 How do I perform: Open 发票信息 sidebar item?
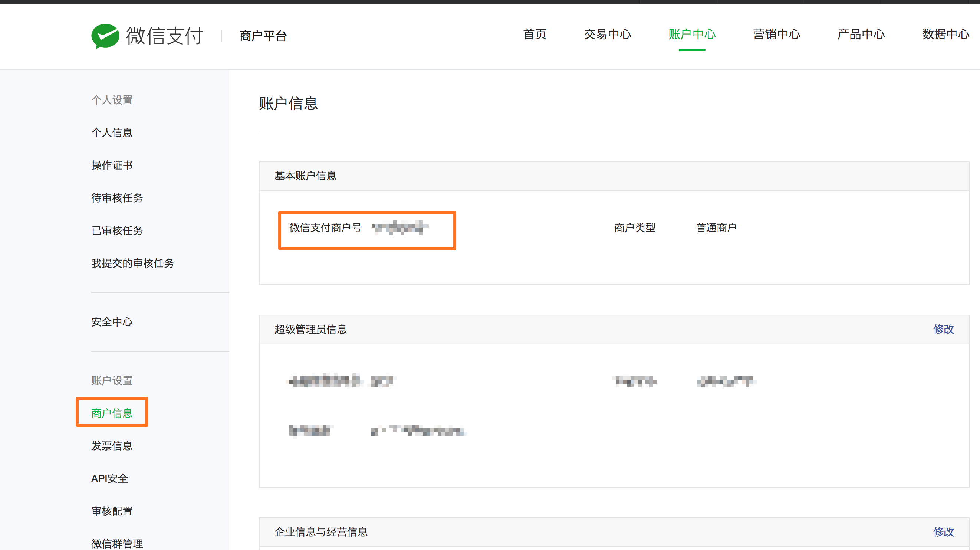(x=112, y=446)
